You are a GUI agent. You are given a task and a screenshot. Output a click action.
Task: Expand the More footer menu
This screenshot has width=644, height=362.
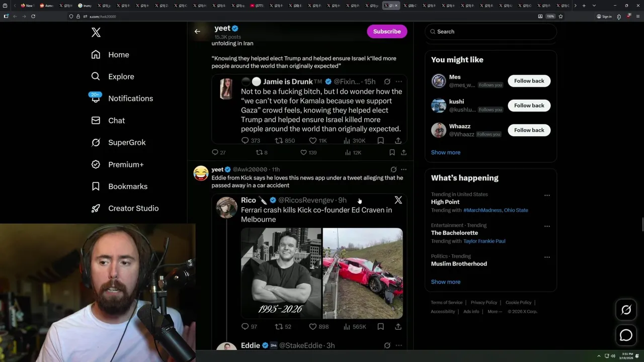(495, 312)
